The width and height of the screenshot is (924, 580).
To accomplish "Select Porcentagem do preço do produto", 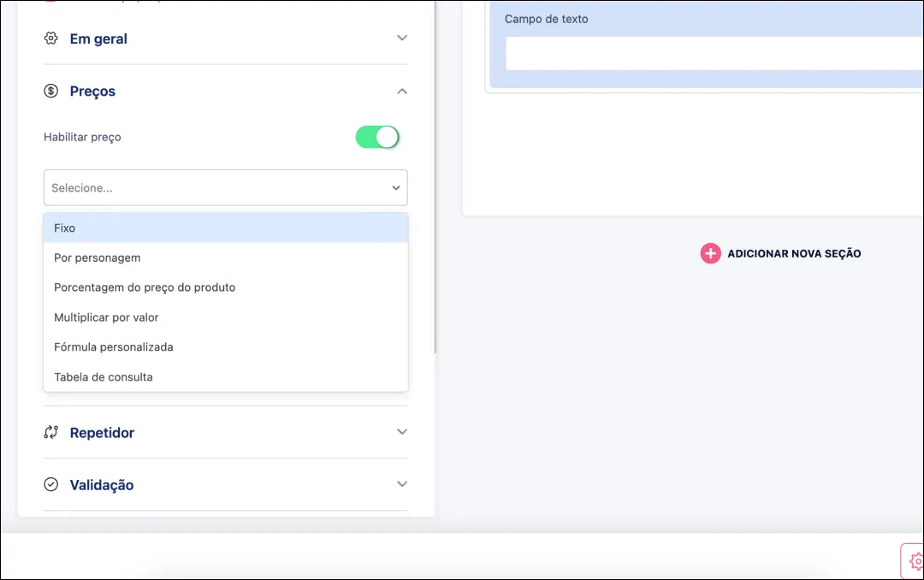I will pos(225,287).
